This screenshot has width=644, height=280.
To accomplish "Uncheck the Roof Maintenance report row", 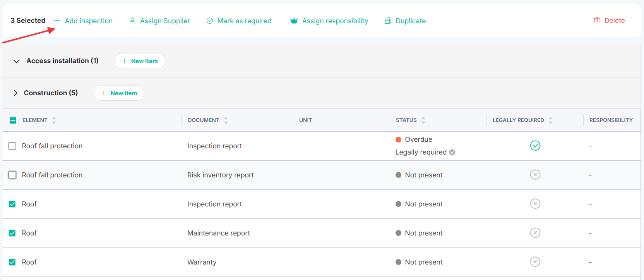I will pos(12,233).
